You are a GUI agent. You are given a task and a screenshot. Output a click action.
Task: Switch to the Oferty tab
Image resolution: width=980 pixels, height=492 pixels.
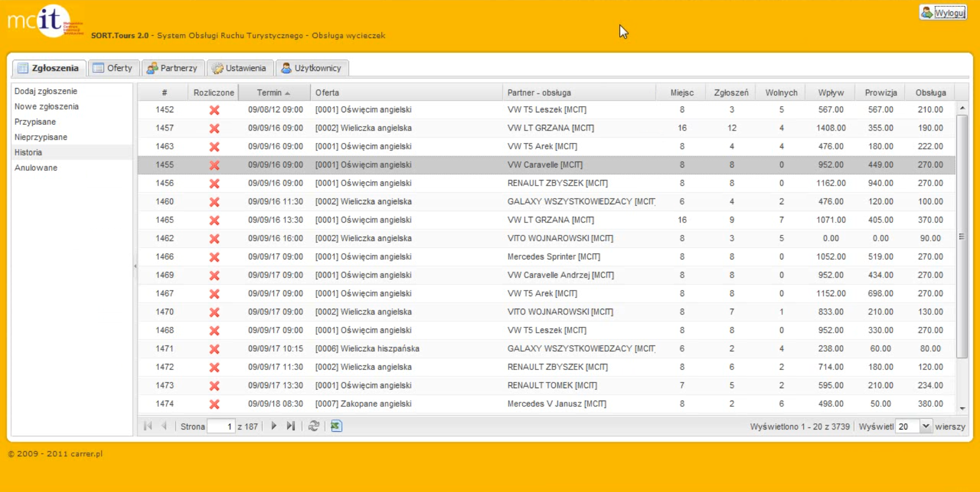tap(113, 68)
